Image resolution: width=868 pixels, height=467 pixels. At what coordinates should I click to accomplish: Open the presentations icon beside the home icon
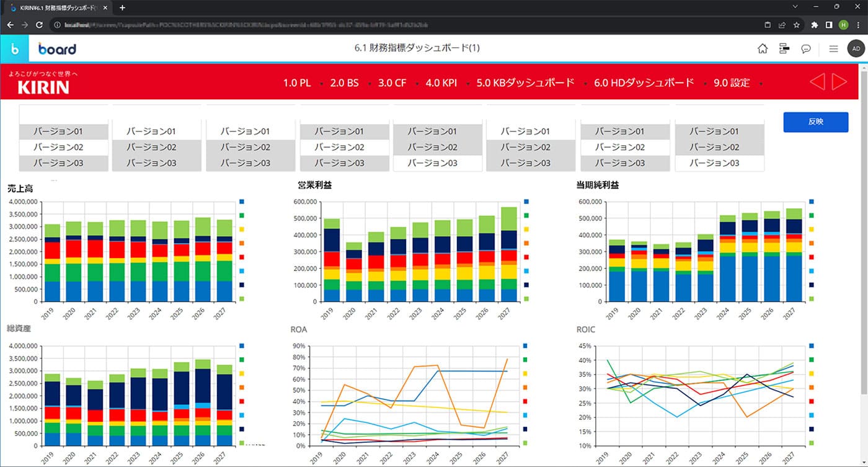pyautogui.click(x=784, y=49)
